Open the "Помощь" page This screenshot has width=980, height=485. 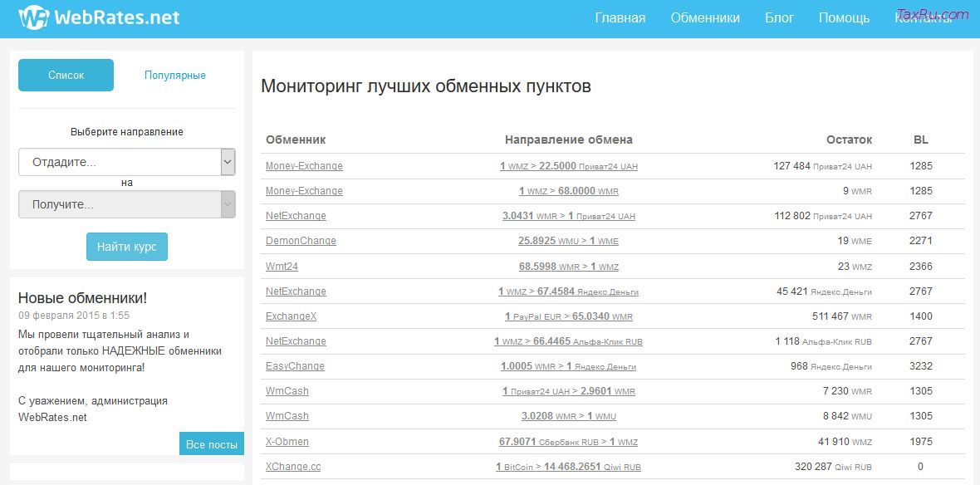(844, 17)
